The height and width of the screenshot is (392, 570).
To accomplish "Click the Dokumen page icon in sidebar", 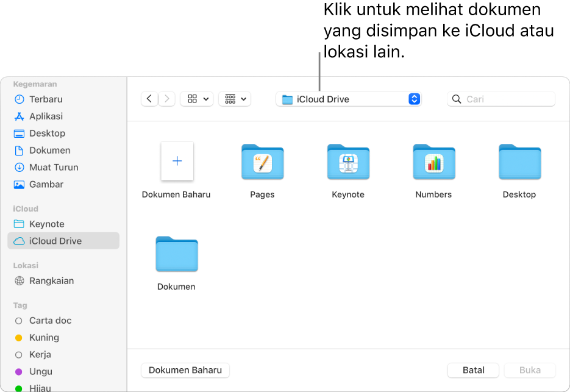I will [20, 151].
